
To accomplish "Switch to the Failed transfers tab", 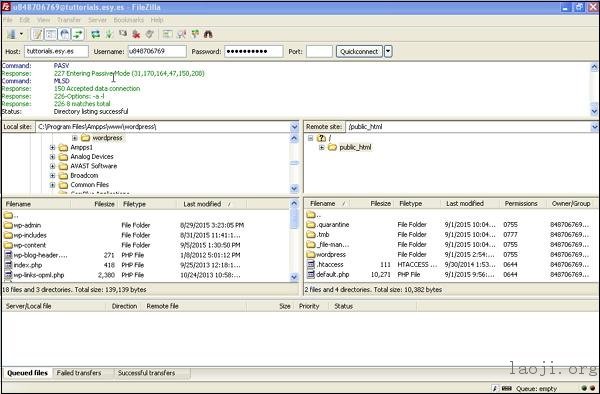I will pyautogui.click(x=79, y=373).
